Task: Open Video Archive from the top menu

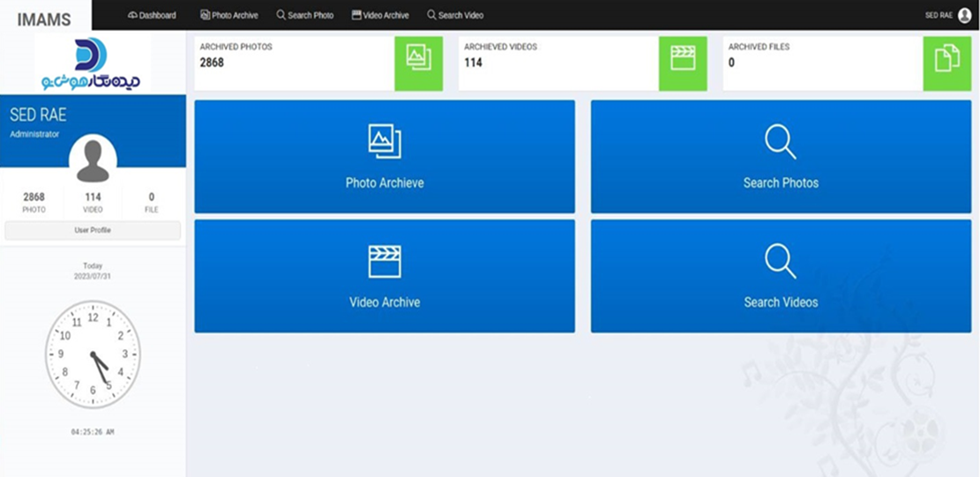Action: 380,15
